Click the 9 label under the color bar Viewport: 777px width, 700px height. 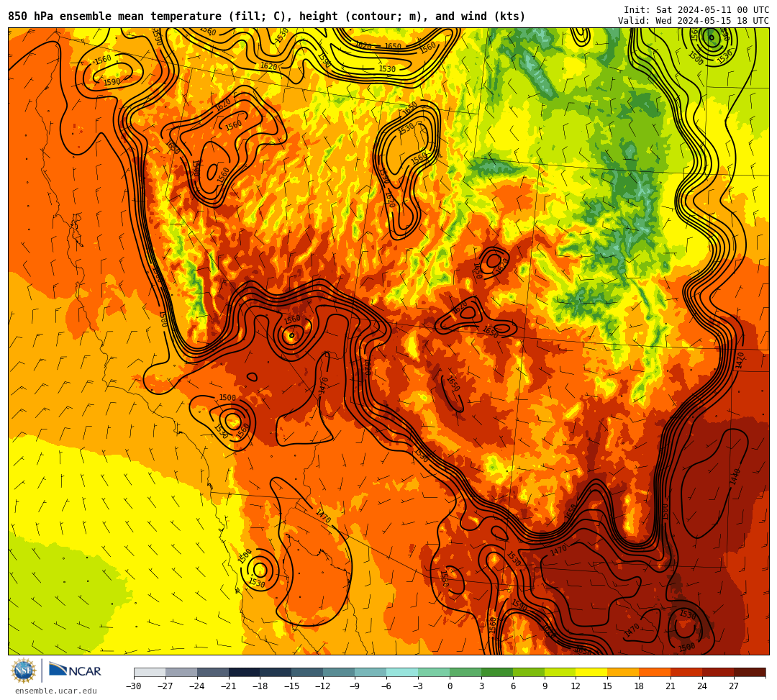coord(545,686)
